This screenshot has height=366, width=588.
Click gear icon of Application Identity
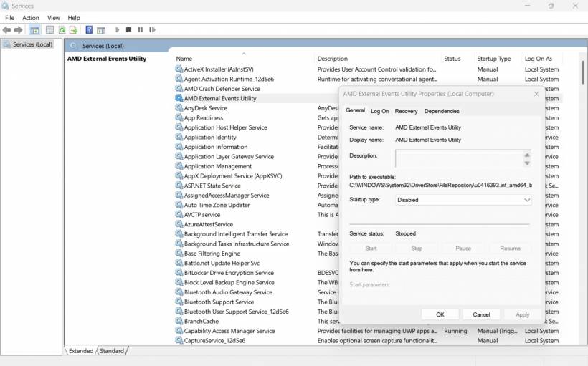179,137
